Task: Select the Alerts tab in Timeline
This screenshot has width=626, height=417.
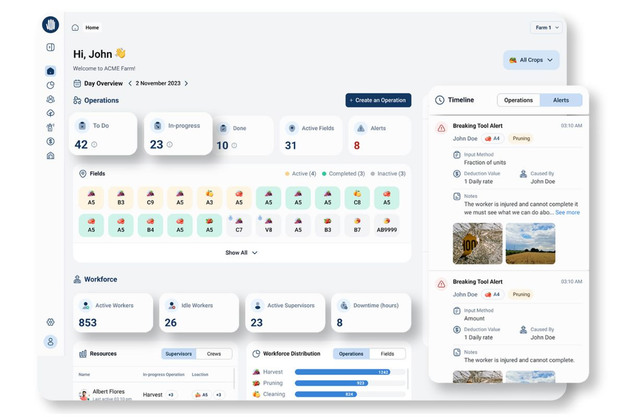Action: pyautogui.click(x=561, y=100)
